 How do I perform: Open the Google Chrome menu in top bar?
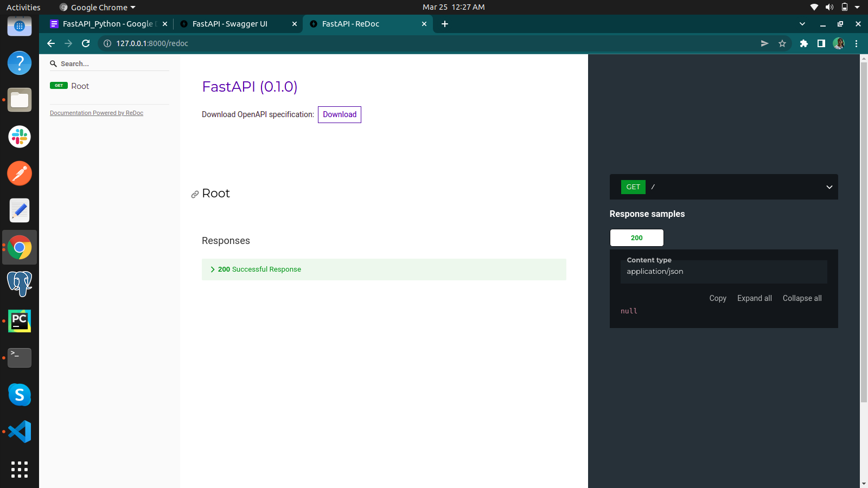pos(97,7)
